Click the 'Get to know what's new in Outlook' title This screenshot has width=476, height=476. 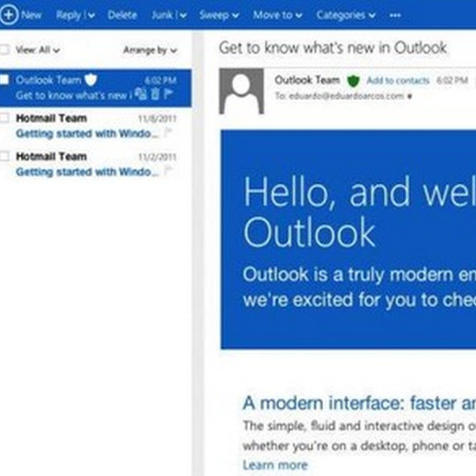333,48
